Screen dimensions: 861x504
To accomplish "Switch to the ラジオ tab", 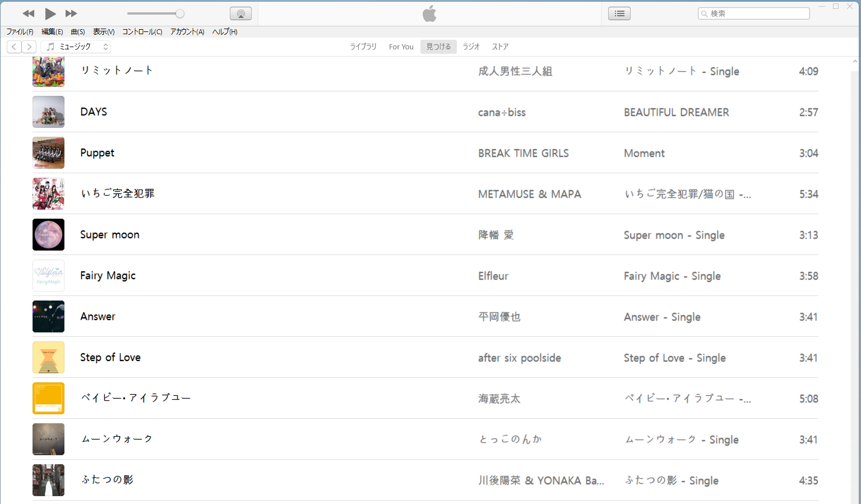I will [x=471, y=47].
